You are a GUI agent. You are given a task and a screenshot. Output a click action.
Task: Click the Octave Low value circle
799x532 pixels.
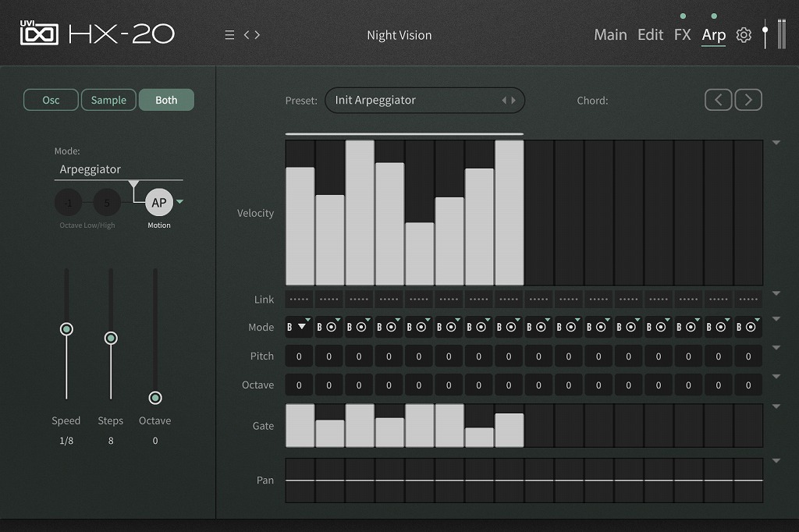(x=69, y=204)
